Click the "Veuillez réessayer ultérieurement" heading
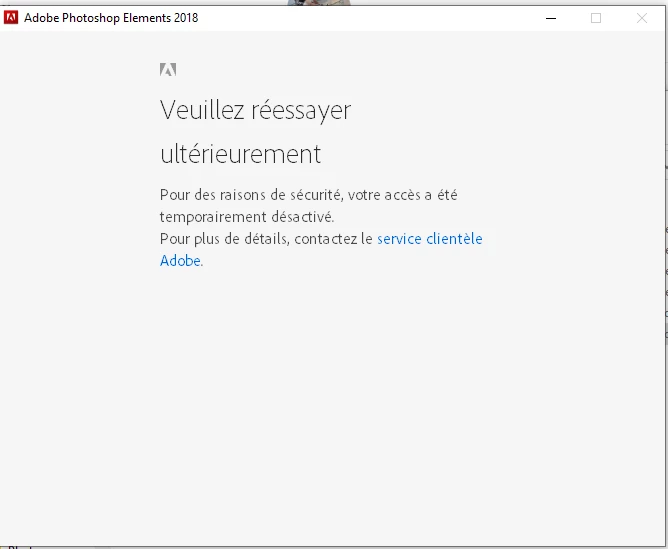668x549 pixels. pos(255,132)
